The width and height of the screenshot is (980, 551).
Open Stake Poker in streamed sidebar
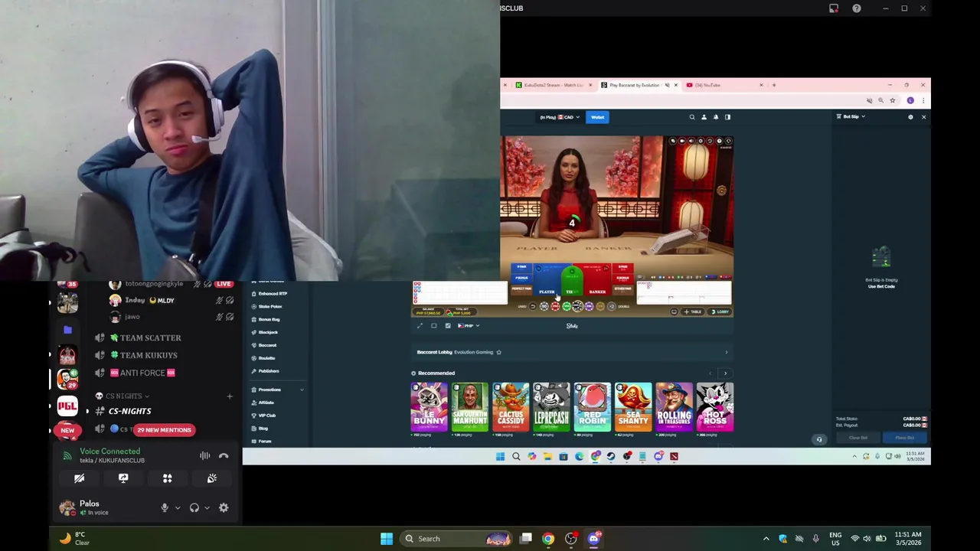pyautogui.click(x=270, y=306)
